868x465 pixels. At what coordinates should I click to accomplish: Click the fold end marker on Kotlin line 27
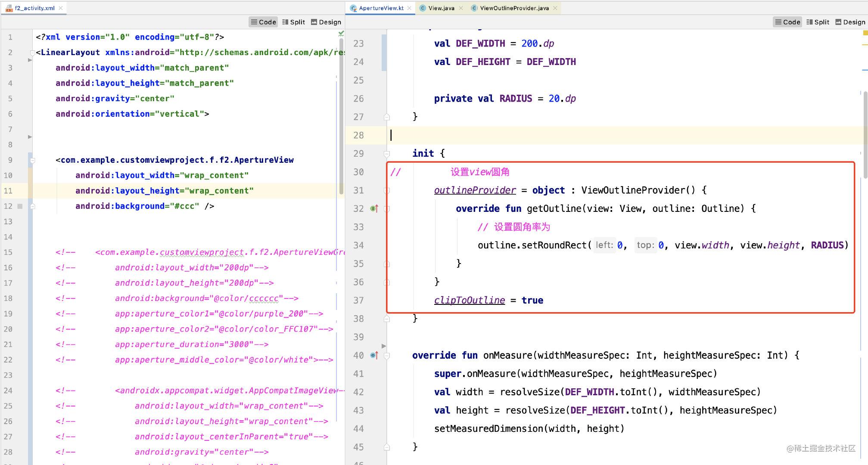coord(387,117)
